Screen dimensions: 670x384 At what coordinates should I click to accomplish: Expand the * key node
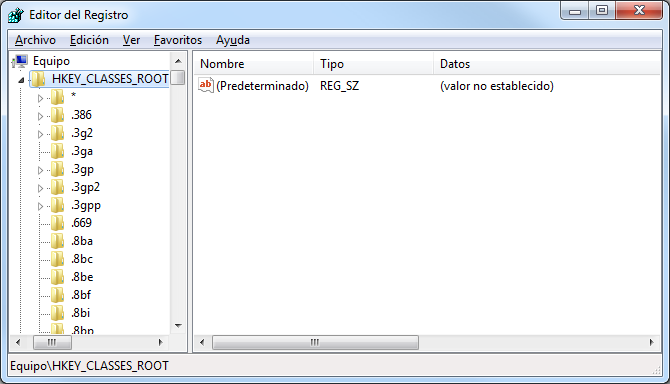coord(40,98)
